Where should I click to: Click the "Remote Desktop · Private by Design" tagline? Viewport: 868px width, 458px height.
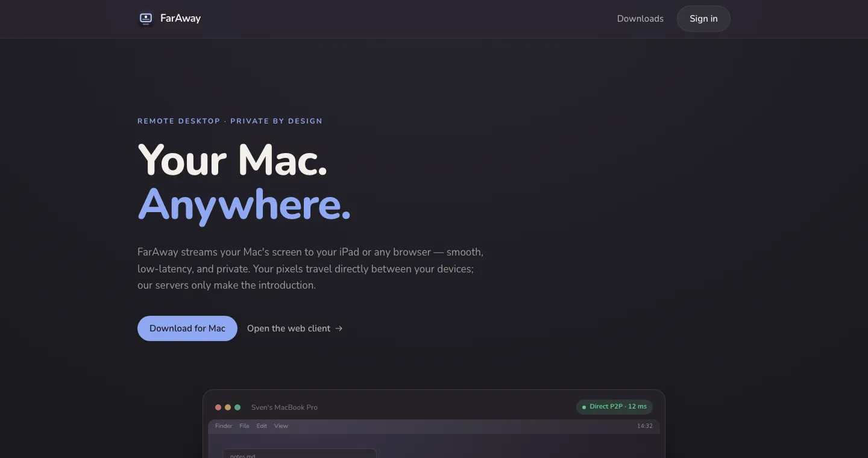point(230,121)
